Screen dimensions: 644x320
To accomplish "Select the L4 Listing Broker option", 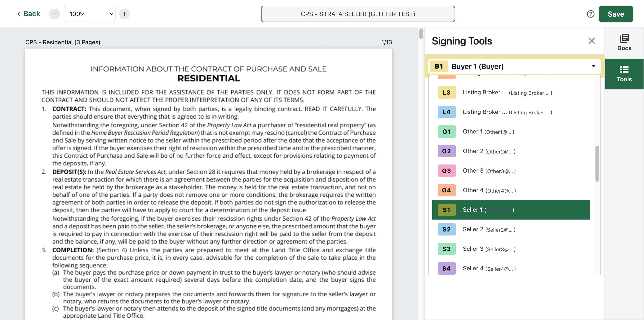I will (511, 112).
